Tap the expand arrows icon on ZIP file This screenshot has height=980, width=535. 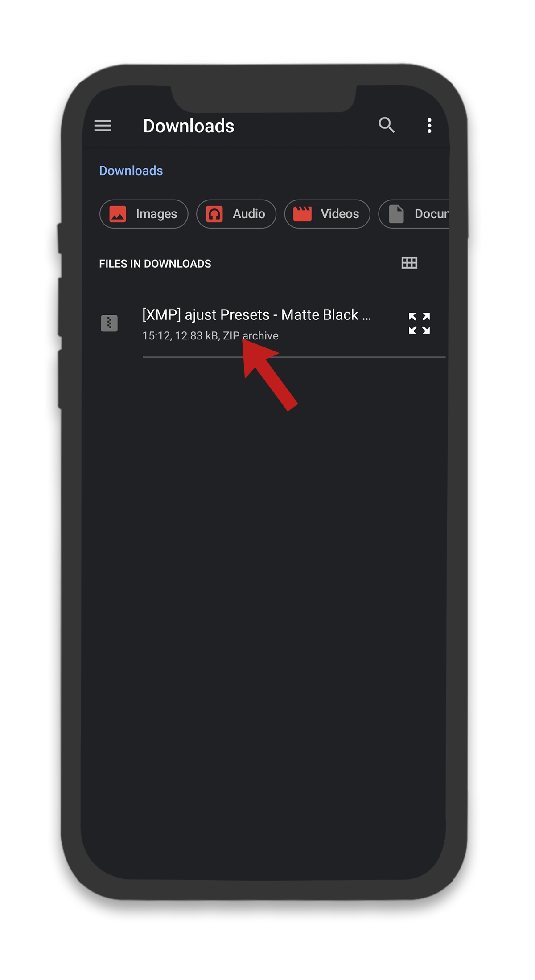[x=419, y=323]
